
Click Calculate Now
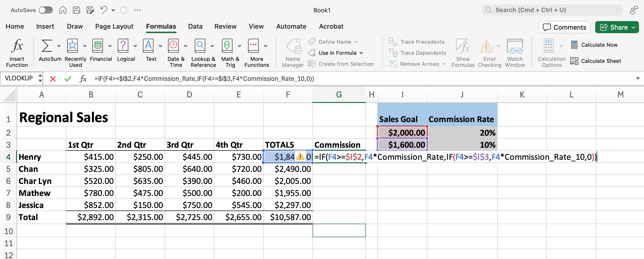(x=594, y=45)
